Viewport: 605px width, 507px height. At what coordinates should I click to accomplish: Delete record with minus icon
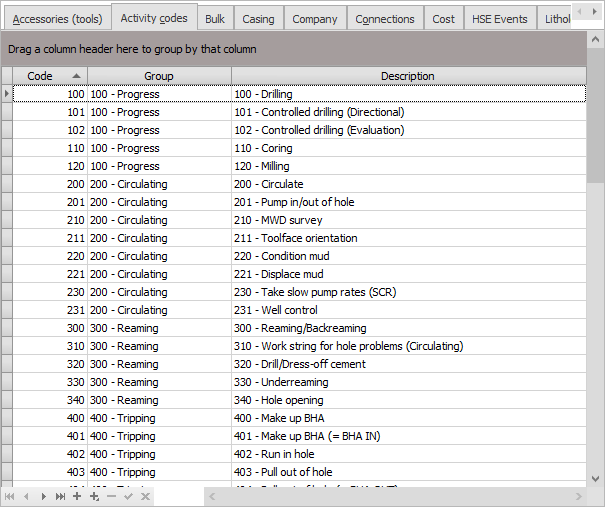(111, 496)
